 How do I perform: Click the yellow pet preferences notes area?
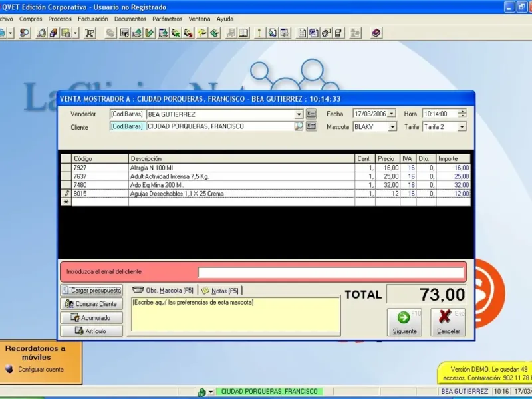click(x=235, y=314)
